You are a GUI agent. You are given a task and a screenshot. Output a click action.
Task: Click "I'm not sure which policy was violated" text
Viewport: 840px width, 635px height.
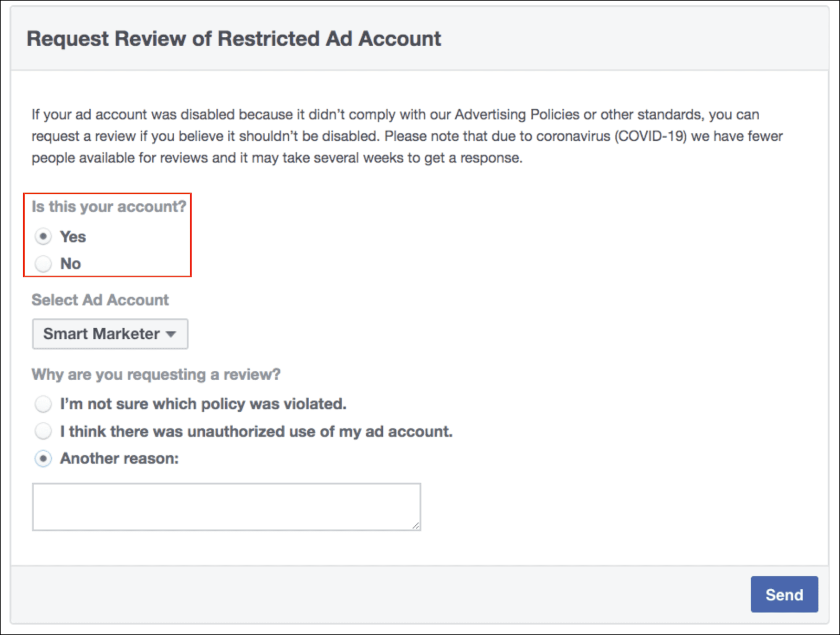tap(203, 404)
